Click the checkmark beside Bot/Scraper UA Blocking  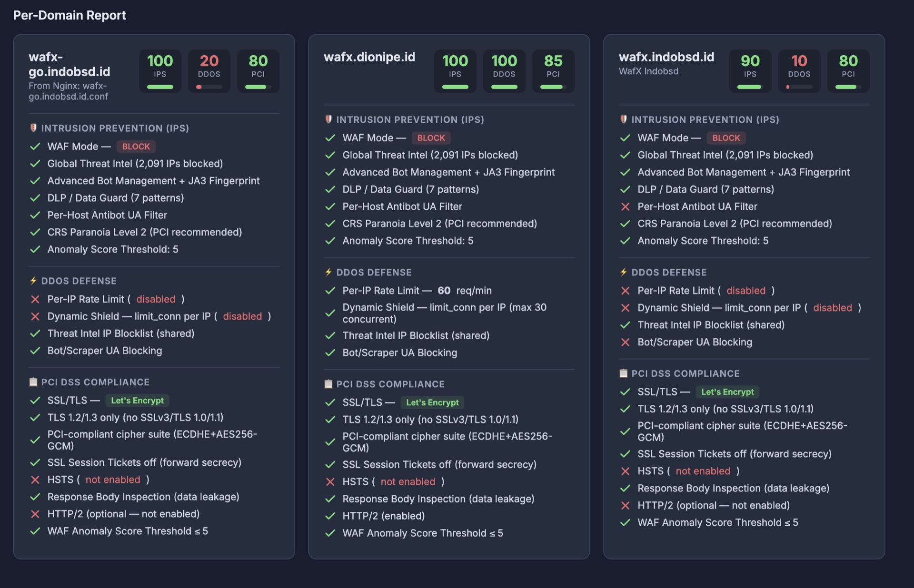point(35,351)
